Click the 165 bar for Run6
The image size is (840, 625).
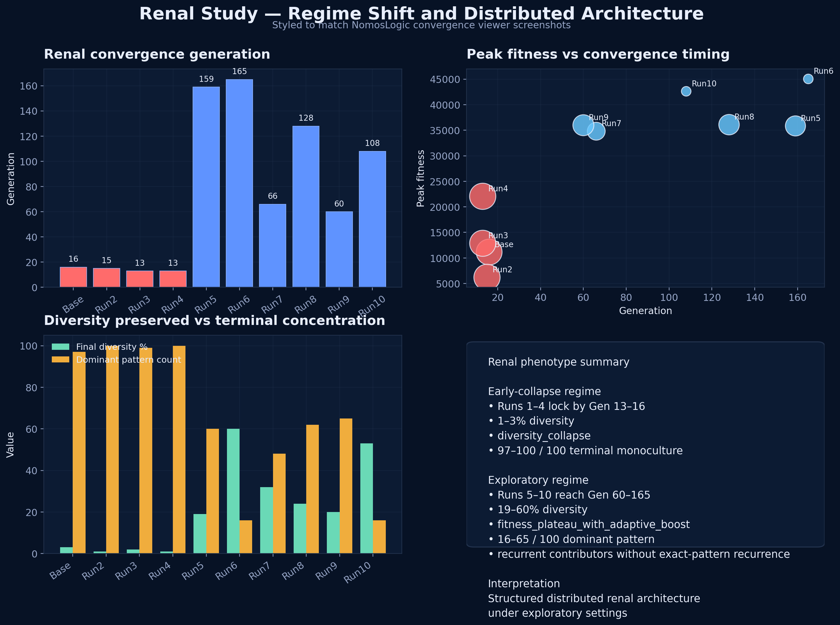(239, 183)
